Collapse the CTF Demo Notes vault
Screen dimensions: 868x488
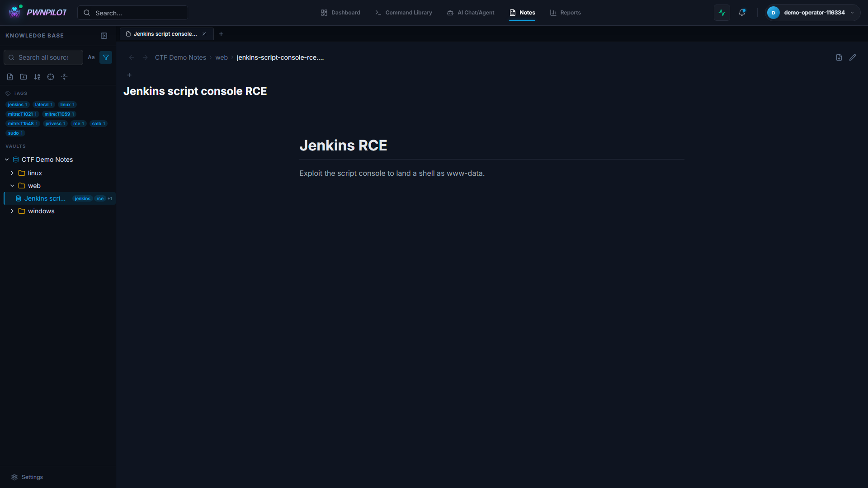[7, 160]
